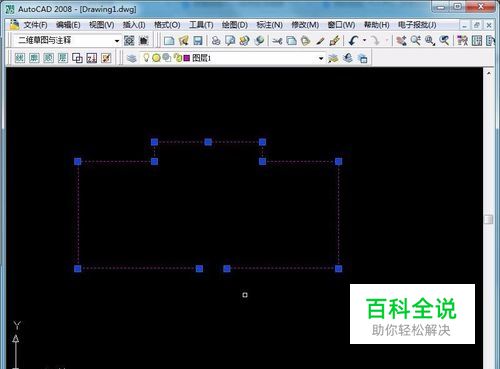Create a new drawing with New icon
The image size is (500, 369).
[x=169, y=41]
